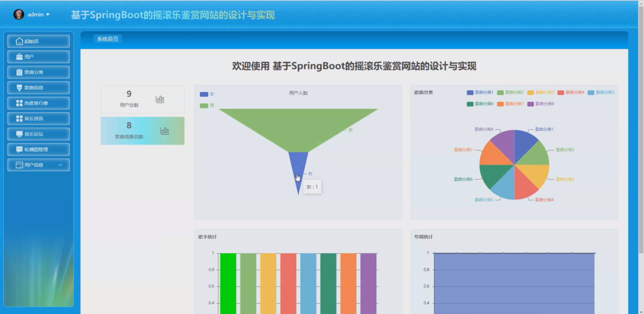Select the purple 歌曲分类8 pie slice
This screenshot has width=644, height=314.
point(505,143)
